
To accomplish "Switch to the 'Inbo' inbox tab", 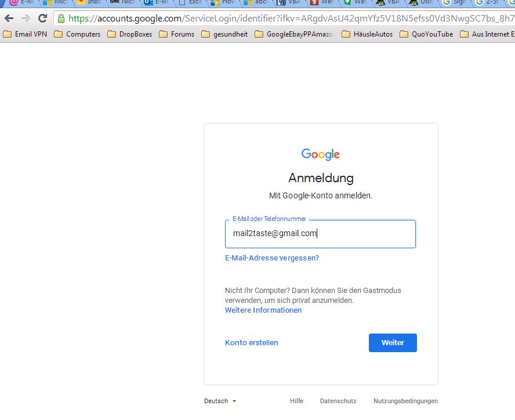I will coord(89,3).
